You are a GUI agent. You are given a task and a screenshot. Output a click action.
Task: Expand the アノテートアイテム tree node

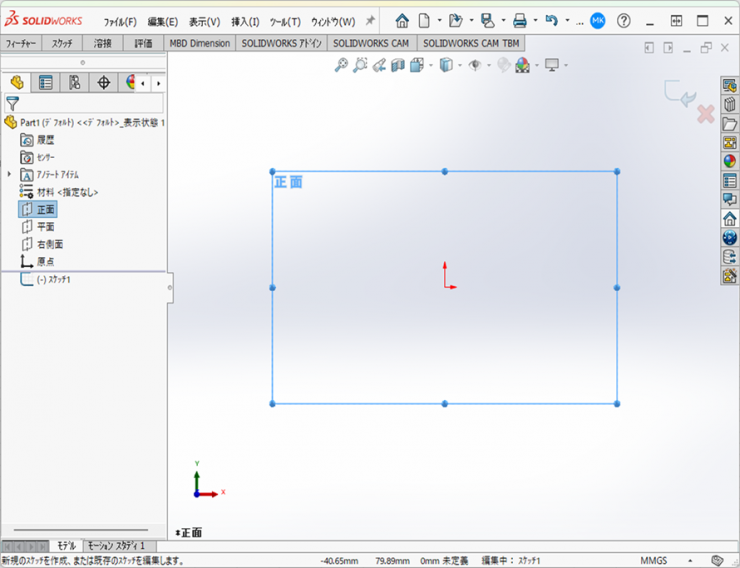click(x=9, y=174)
